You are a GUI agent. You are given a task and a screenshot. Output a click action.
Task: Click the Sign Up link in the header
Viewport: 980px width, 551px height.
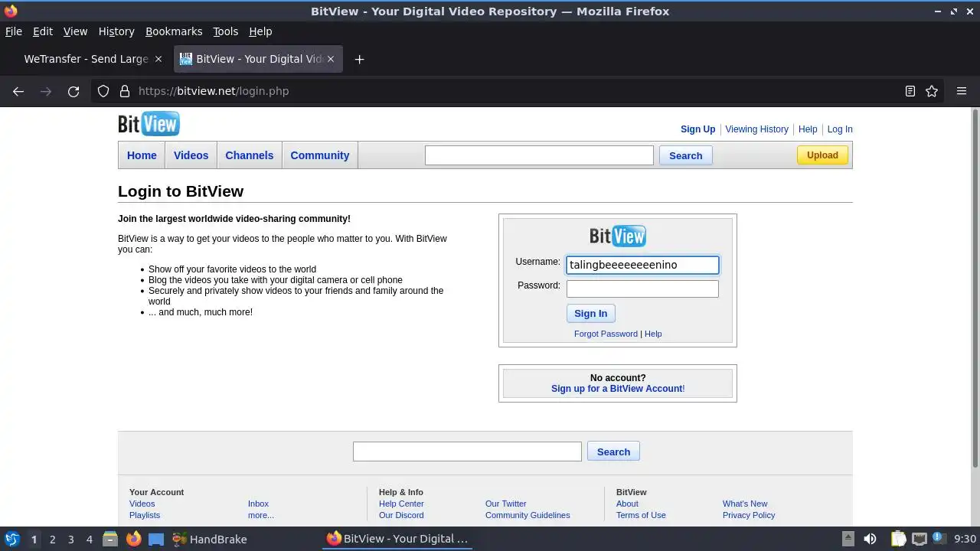(697, 129)
